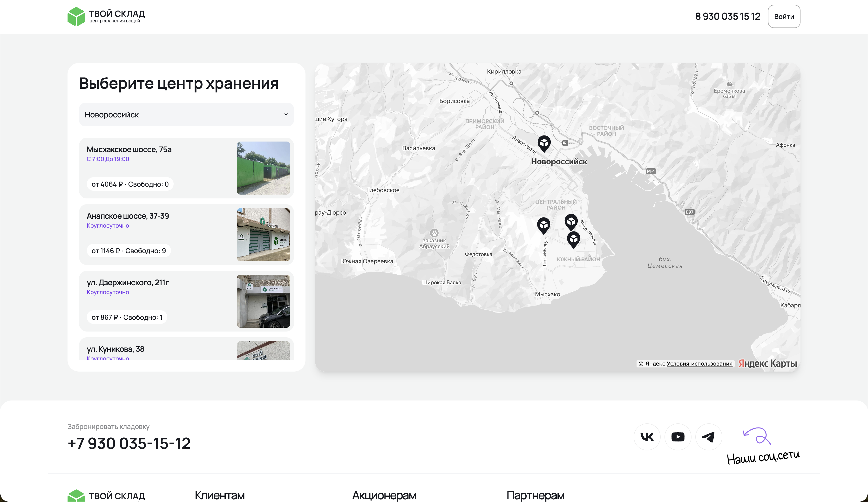The width and height of the screenshot is (868, 502).
Task: Select the Мысхакское шоссе, 75а storage card
Action: (186, 168)
